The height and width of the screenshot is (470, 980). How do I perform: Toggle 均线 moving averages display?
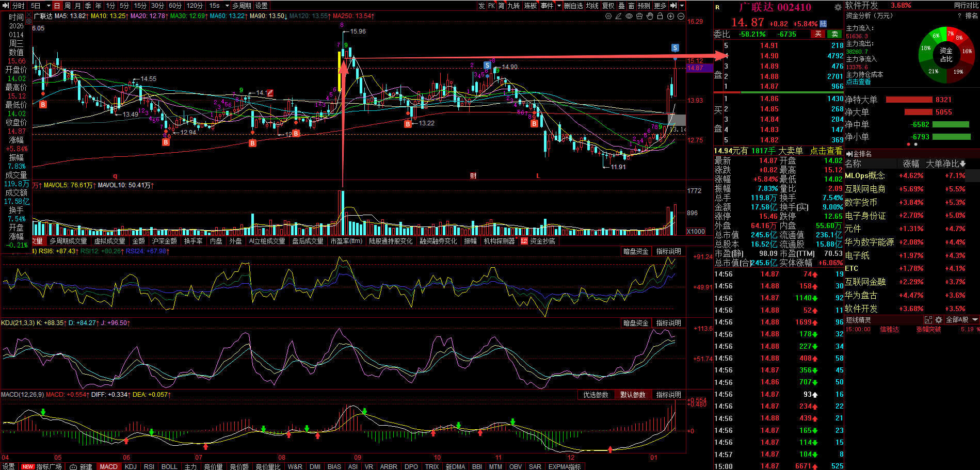click(x=592, y=6)
